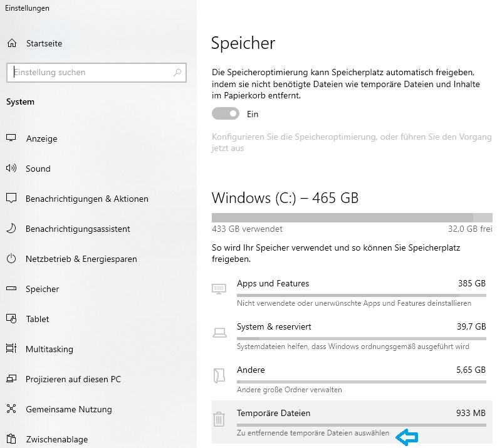Toggle the Speicheroptimierung switch off
The height and width of the screenshot is (448, 497).
[x=226, y=114]
